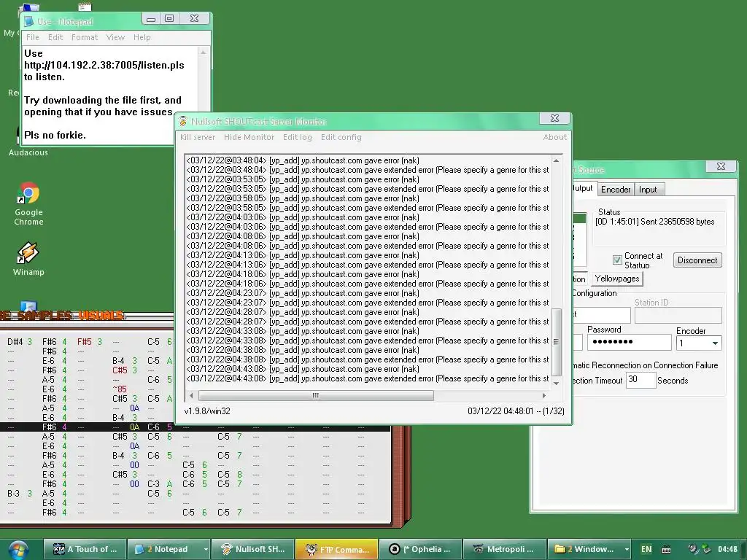Minimize the Notepad window
This screenshot has height=560, width=747.
(x=151, y=18)
